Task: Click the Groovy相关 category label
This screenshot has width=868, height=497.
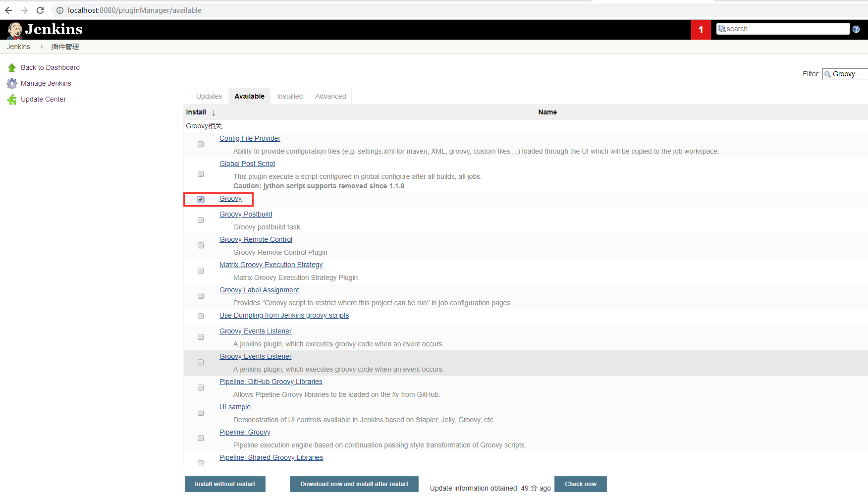Action: (x=204, y=126)
